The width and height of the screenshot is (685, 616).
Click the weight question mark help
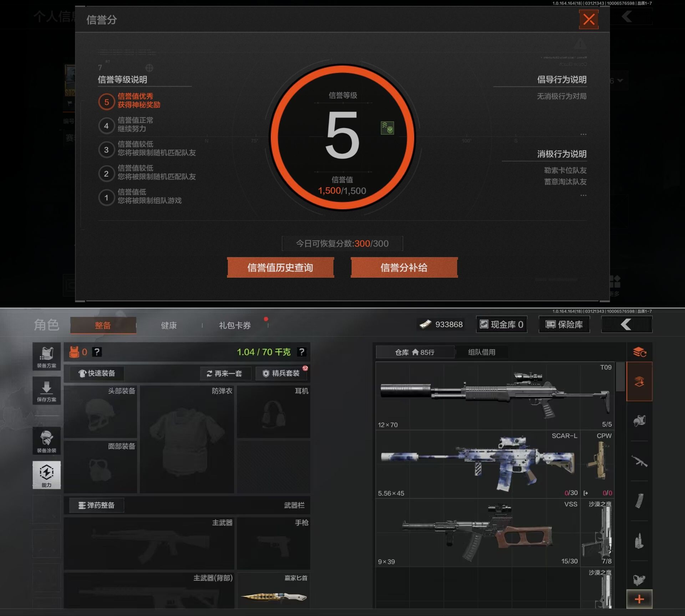[x=301, y=352]
